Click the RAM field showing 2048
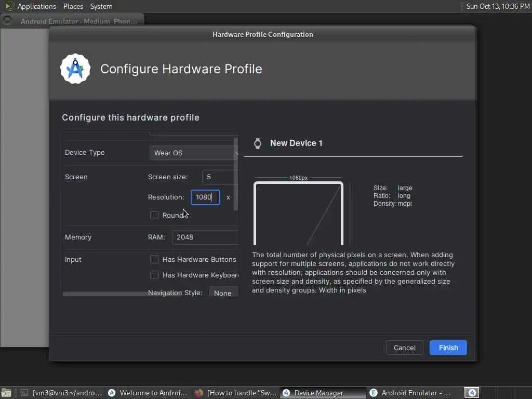This screenshot has height=399, width=532. [205, 237]
